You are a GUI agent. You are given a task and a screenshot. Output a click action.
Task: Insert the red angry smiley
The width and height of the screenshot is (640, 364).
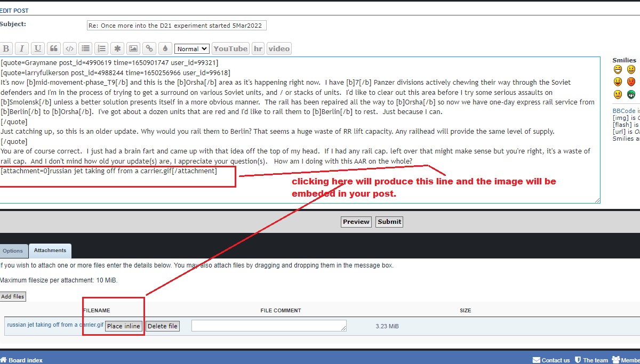(631, 82)
